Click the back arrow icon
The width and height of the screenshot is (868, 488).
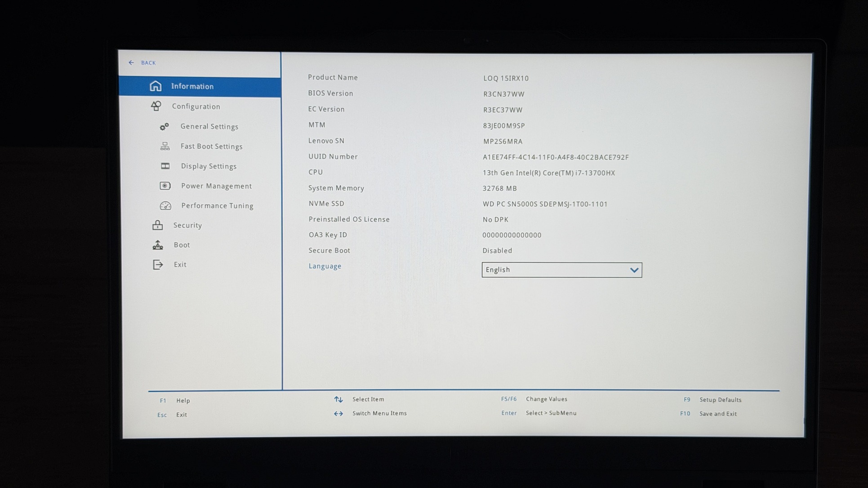pos(131,63)
